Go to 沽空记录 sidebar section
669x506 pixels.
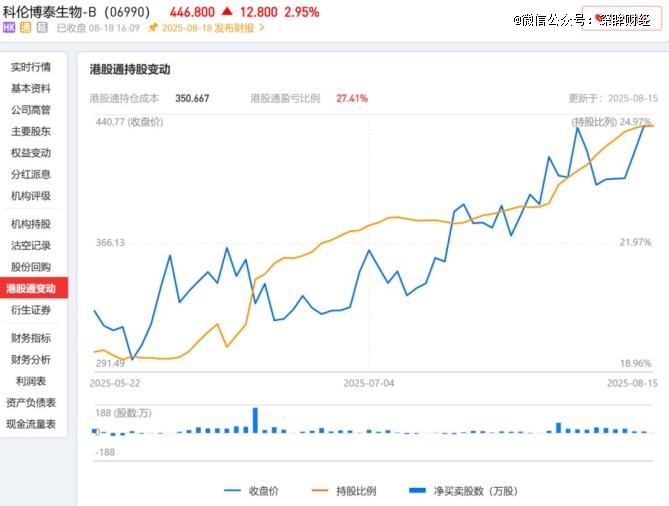tap(31, 245)
